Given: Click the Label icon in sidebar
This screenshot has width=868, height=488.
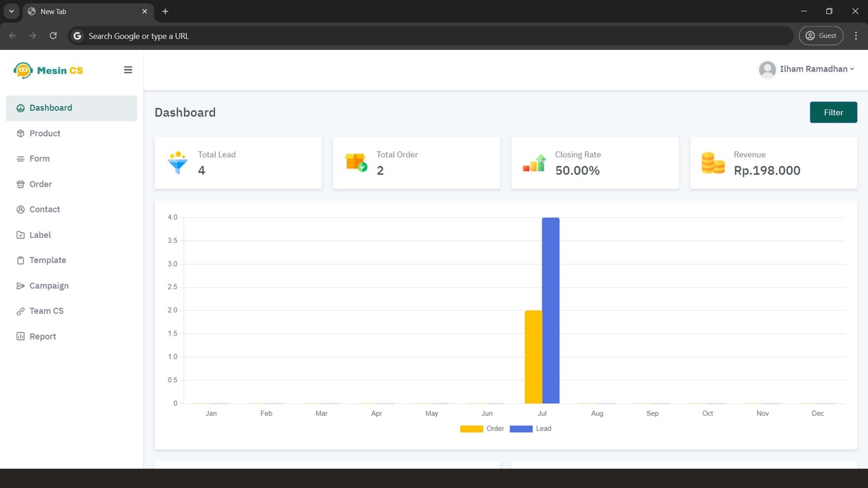Looking at the screenshot, I should (21, 235).
